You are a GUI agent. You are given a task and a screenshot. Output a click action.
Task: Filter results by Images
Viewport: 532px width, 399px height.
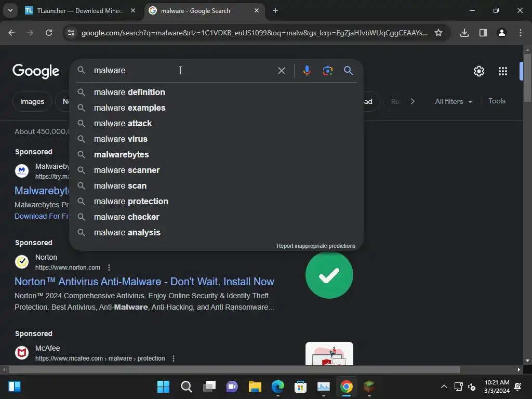click(32, 101)
